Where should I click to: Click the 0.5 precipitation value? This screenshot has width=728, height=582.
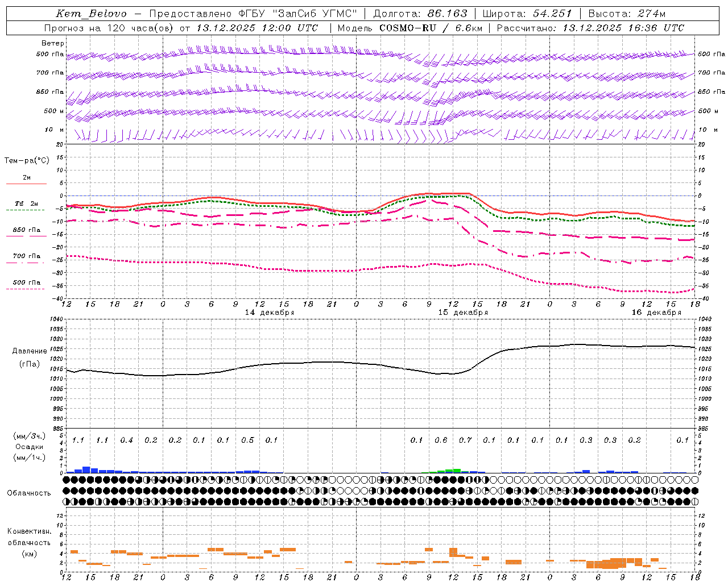click(247, 440)
